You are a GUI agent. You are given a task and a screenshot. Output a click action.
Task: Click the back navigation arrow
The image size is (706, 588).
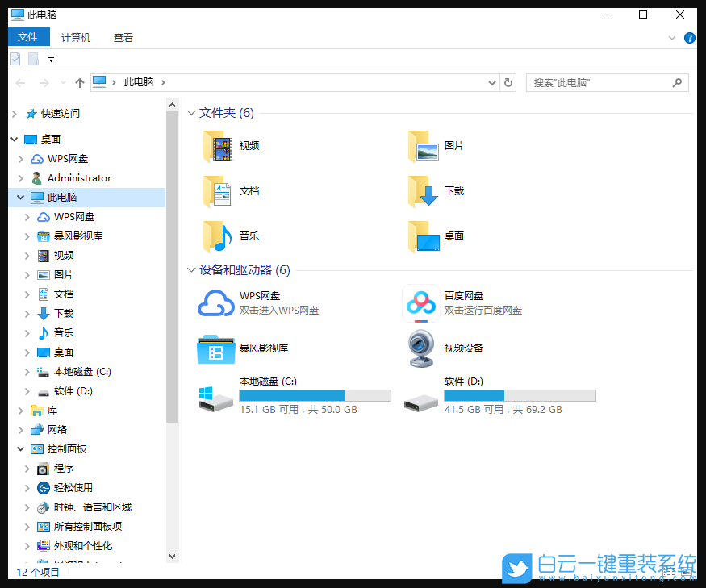coord(19,82)
